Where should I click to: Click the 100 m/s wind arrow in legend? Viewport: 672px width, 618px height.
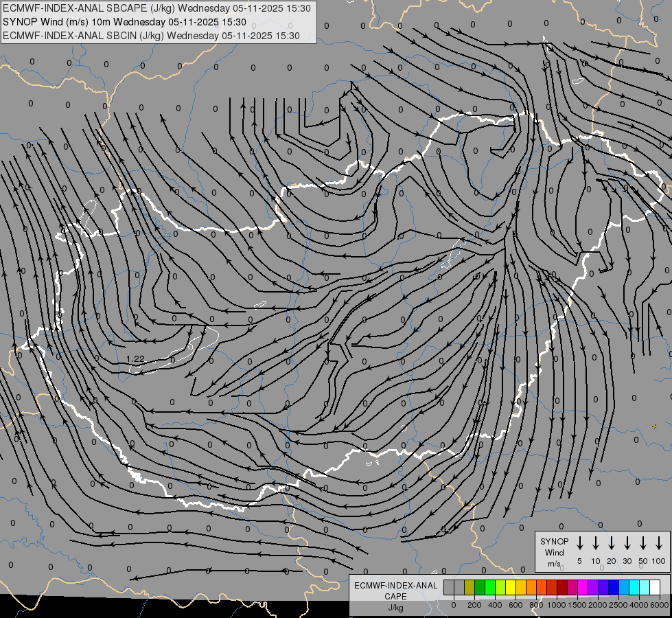pyautogui.click(x=659, y=542)
